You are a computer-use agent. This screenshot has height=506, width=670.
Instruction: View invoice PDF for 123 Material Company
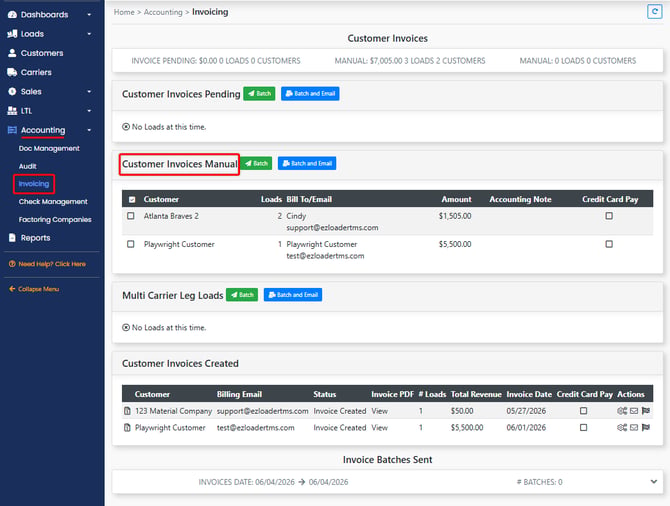[x=379, y=411]
